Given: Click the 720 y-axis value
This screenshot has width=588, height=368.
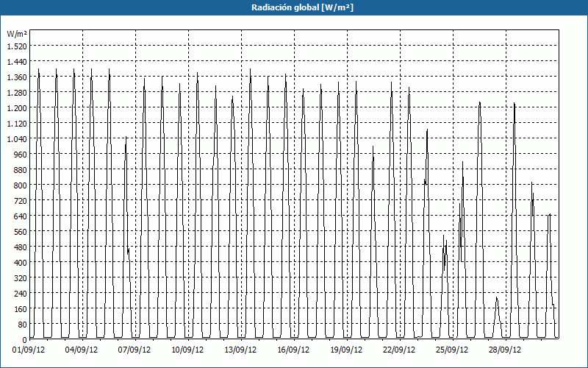Looking at the screenshot, I should click(21, 200).
